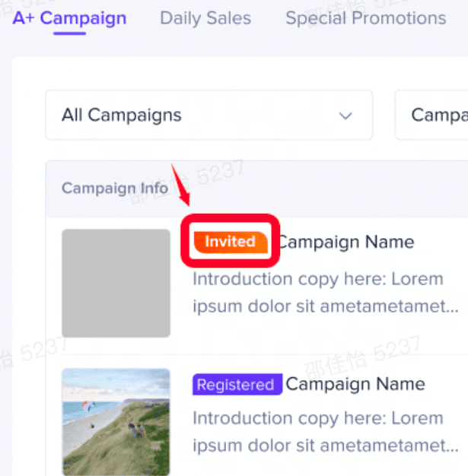The height and width of the screenshot is (476, 468).
Task: Click the red arrow pointing to Invited
Action: (181, 186)
